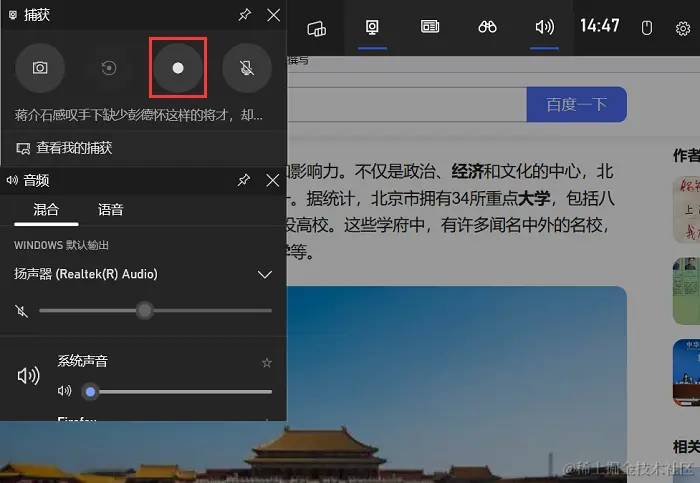The image size is (700, 483).
Task: Click the 系统声音 large speaker icon
Action: tap(28, 376)
